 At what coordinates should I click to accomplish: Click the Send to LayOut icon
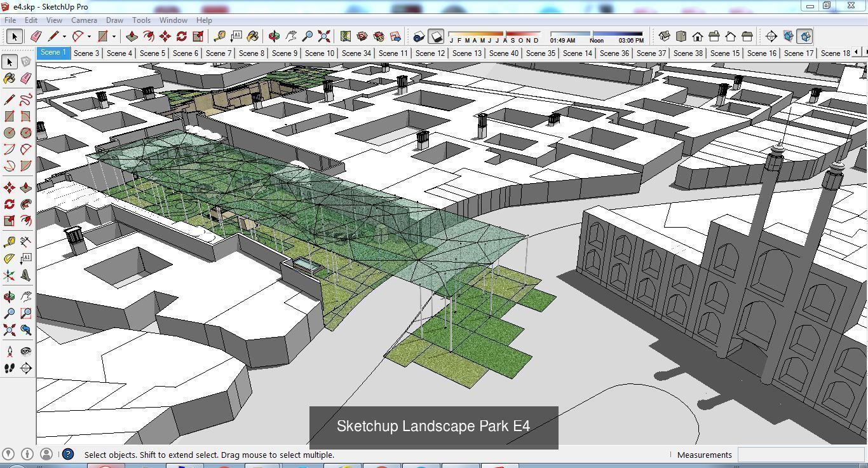(x=395, y=36)
